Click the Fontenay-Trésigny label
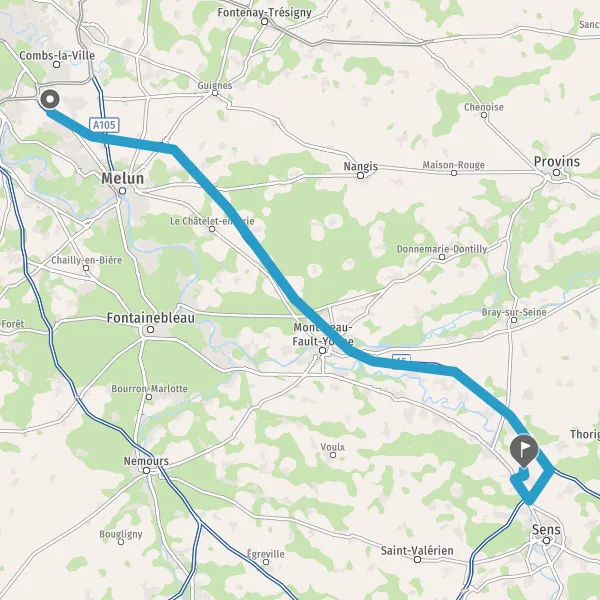Screen dimensions: 600x600 click(x=264, y=12)
